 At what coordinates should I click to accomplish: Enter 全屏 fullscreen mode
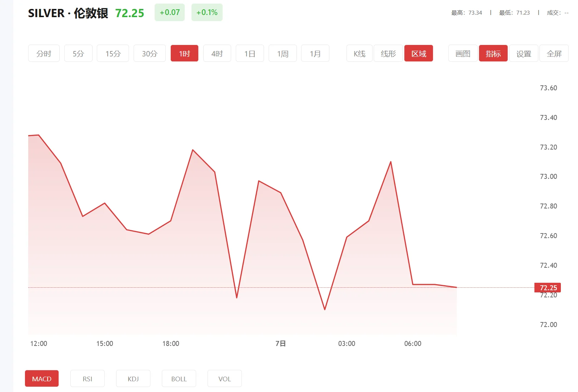click(554, 53)
